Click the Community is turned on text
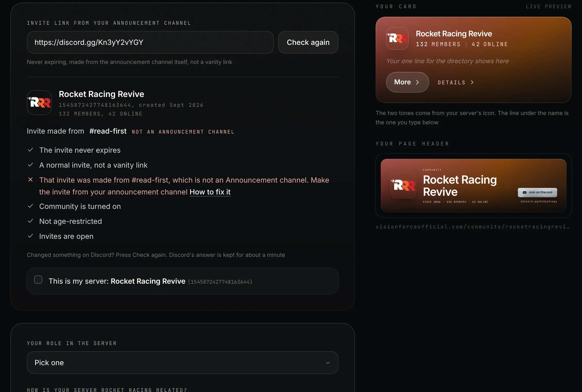Screen dimensions: 582x392 coord(80,206)
